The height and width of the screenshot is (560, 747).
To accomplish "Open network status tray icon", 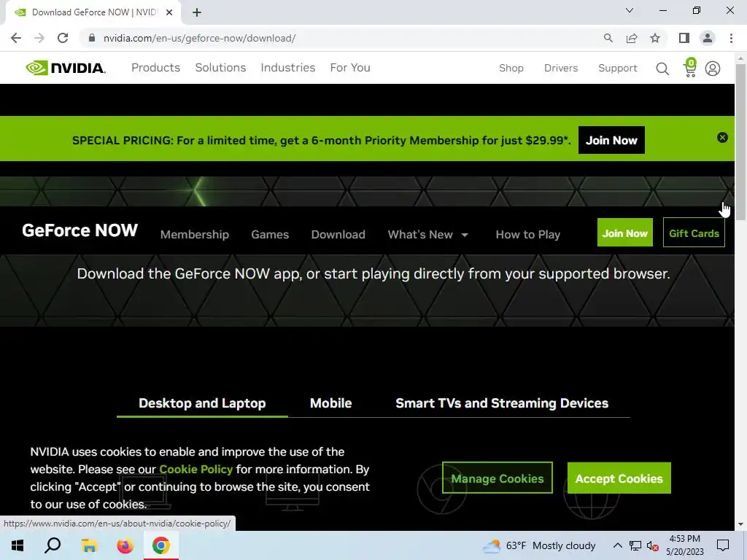I will coord(635,545).
